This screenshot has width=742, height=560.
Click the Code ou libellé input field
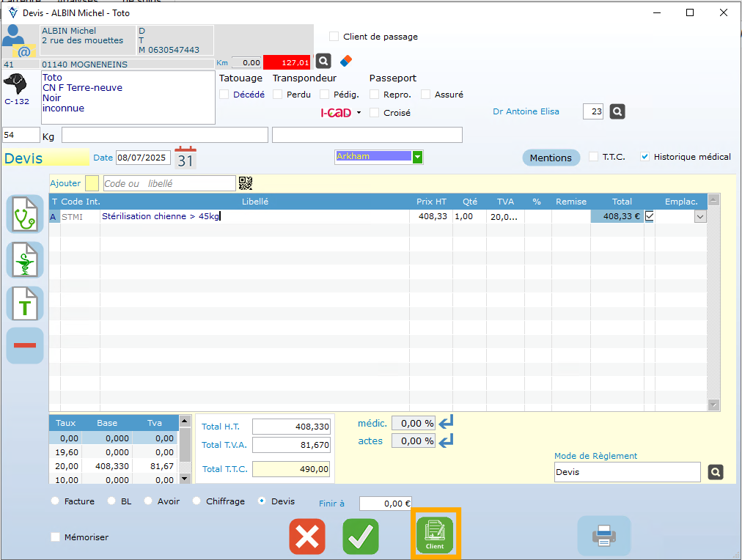pos(169,183)
